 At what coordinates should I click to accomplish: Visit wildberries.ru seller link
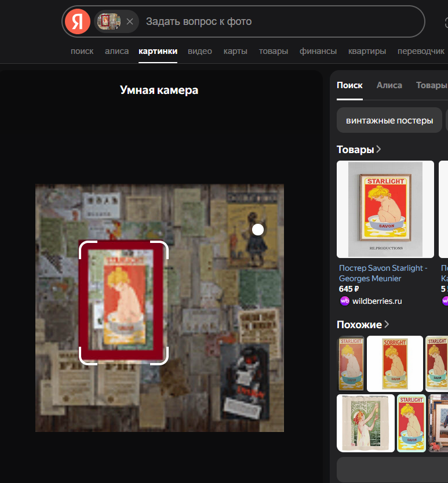coord(377,301)
